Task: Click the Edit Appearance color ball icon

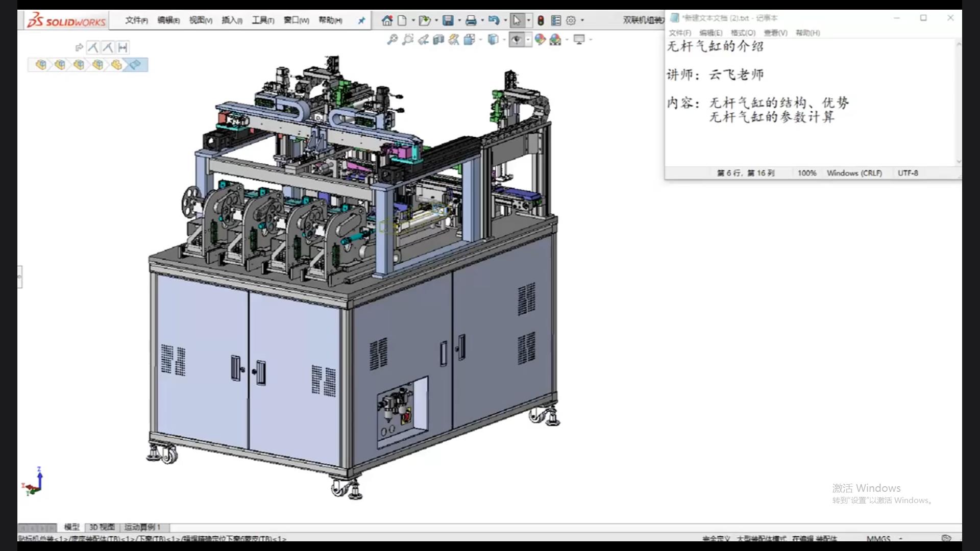Action: point(540,39)
